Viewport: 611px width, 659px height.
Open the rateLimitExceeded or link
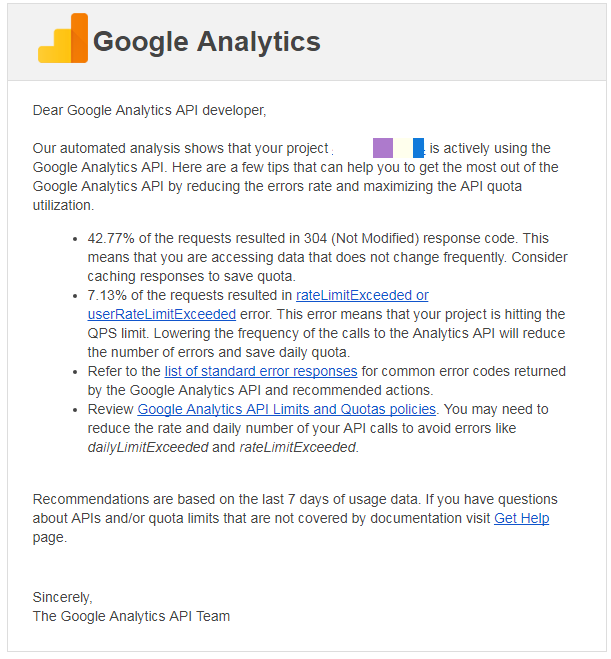362,295
